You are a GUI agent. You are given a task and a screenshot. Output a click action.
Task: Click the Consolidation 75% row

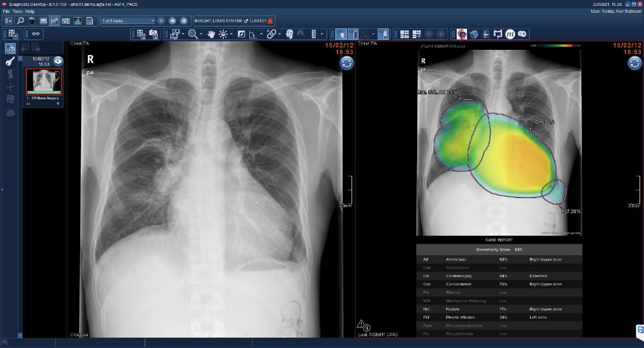coord(499,284)
